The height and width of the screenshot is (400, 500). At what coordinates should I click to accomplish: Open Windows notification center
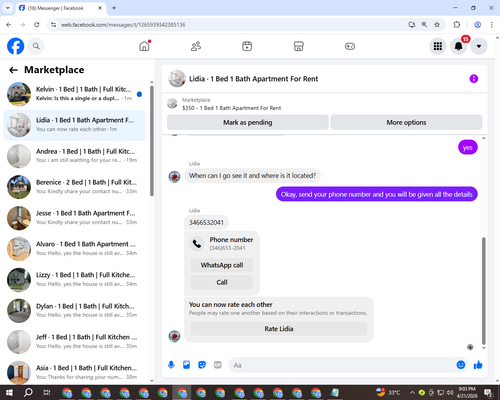489,392
